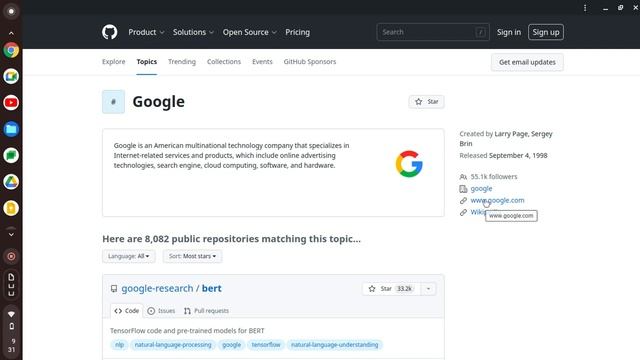
Task: Expand the Solutions menu
Action: coord(193,32)
